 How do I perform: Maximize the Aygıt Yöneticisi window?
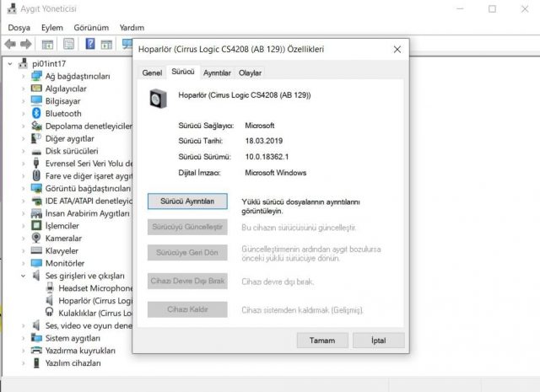tap(492, 9)
